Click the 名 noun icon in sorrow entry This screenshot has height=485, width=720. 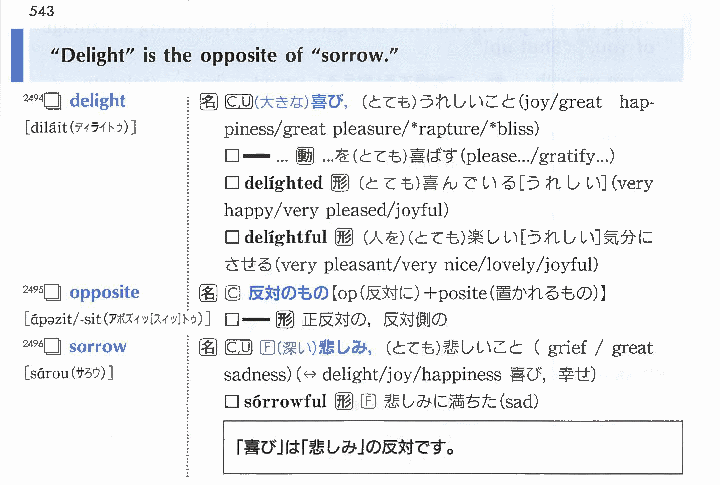[x=208, y=347]
